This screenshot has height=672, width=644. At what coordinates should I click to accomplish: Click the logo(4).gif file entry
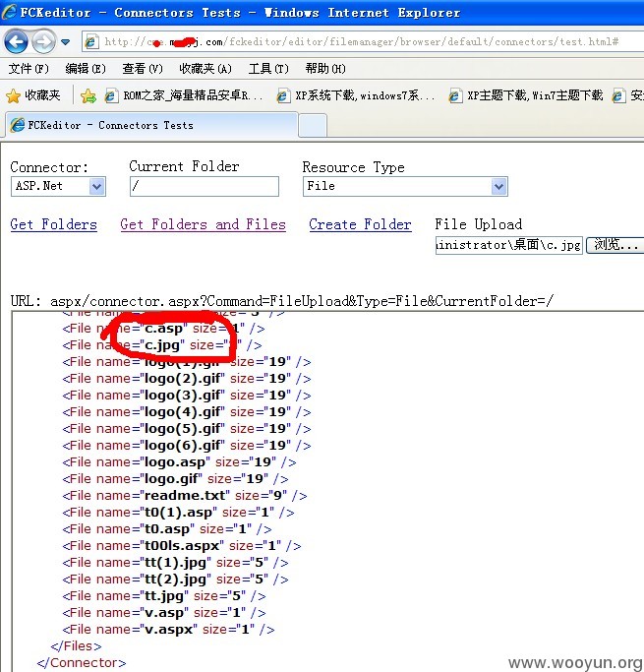coord(187,412)
